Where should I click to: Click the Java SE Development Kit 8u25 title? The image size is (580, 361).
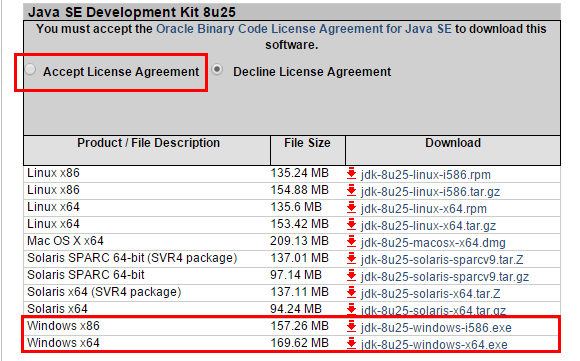coord(132,12)
